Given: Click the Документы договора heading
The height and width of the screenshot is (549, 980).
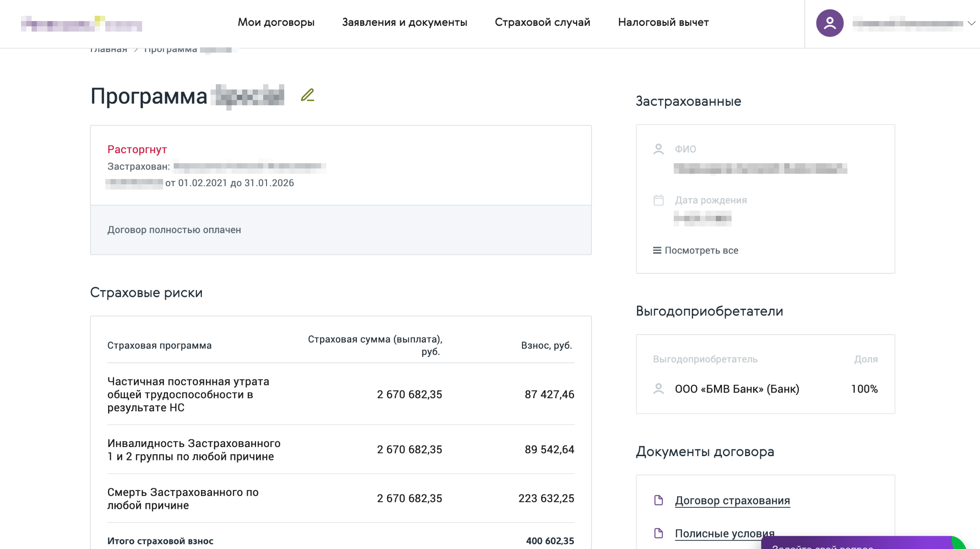Looking at the screenshot, I should pos(705,451).
